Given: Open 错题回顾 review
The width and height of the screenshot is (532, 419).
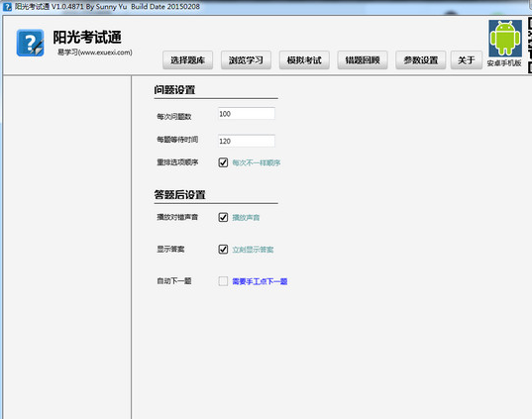Looking at the screenshot, I should click(x=363, y=60).
